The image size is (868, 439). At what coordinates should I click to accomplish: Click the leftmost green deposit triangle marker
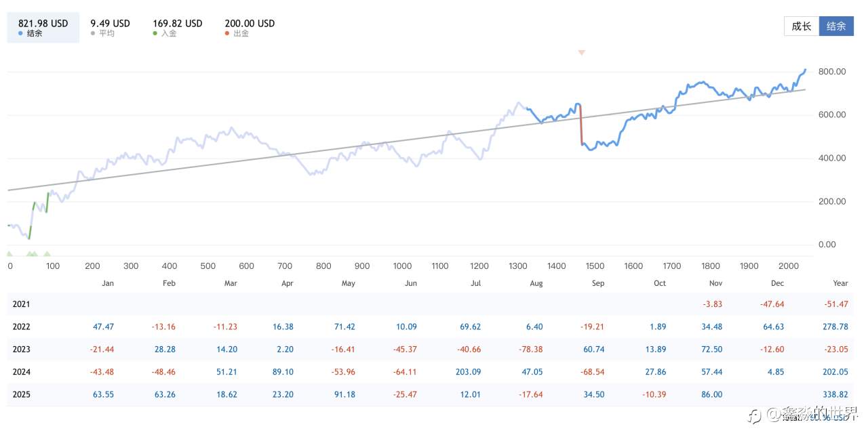pos(9,254)
